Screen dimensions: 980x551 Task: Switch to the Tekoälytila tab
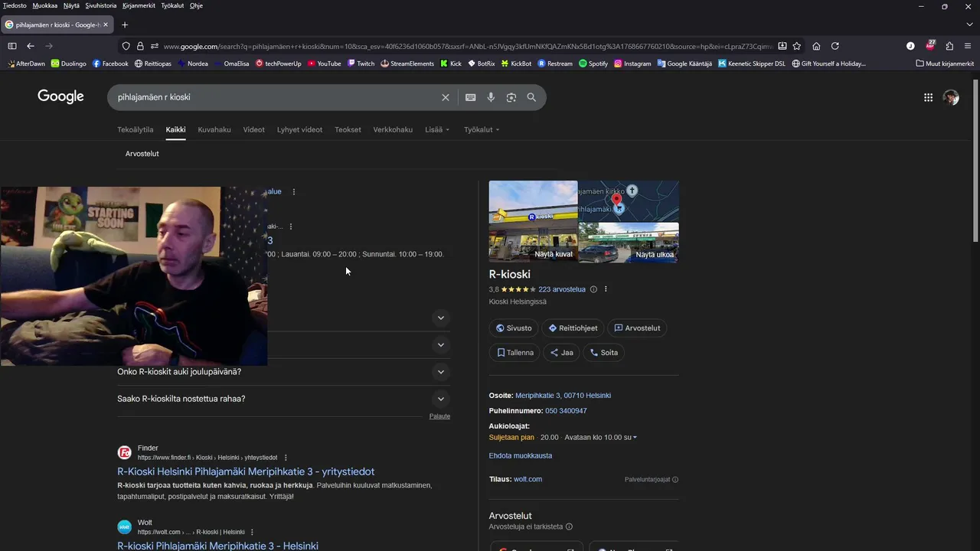[136, 129]
